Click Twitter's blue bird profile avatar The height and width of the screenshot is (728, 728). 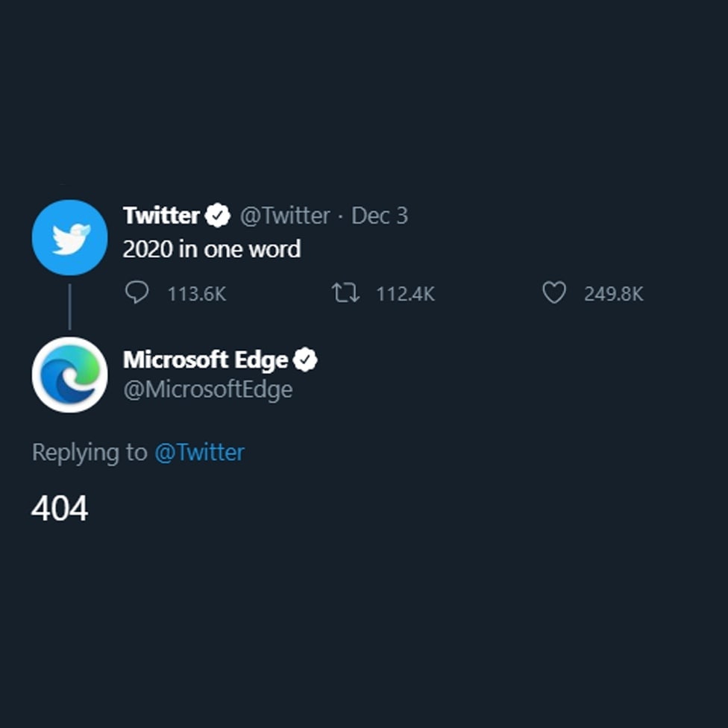tap(69, 238)
